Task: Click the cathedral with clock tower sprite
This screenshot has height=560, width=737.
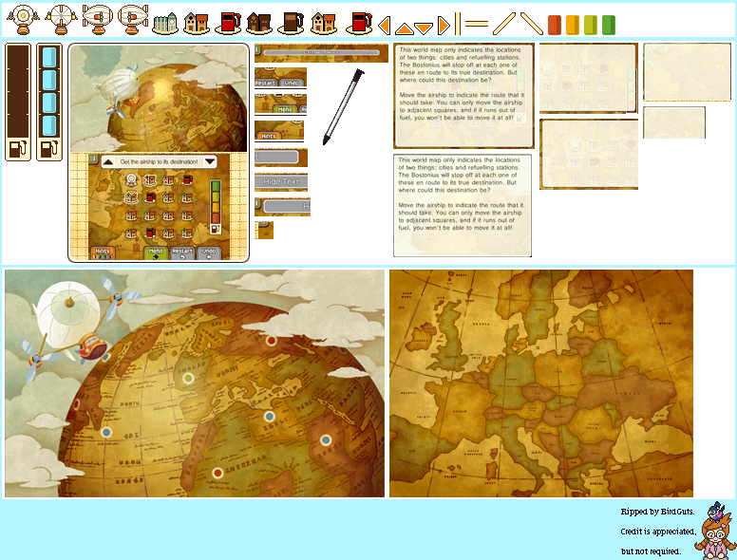Action: pyautogui.click(x=165, y=23)
